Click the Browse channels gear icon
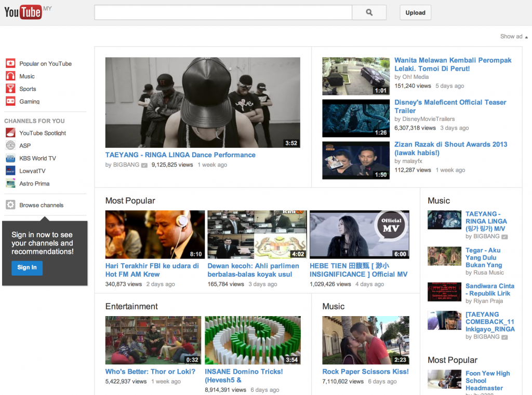The width and height of the screenshot is (532, 395). 10,205
